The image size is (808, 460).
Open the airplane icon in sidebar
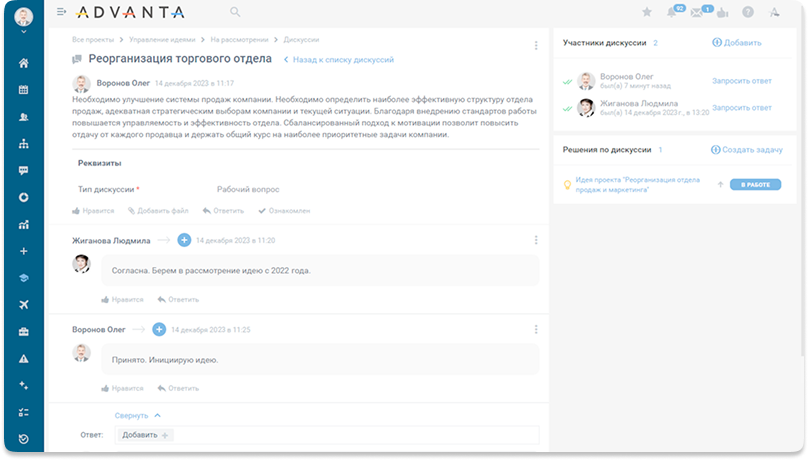coord(24,304)
